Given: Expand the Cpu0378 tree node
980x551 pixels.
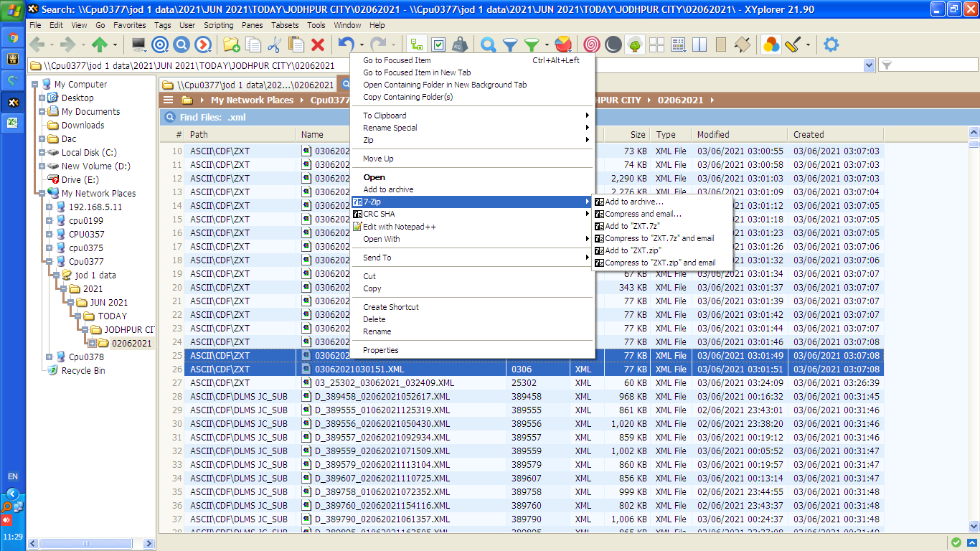Looking at the screenshot, I should [49, 357].
